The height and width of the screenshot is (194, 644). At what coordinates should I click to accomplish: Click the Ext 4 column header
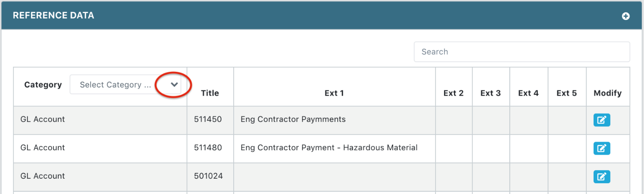[528, 93]
